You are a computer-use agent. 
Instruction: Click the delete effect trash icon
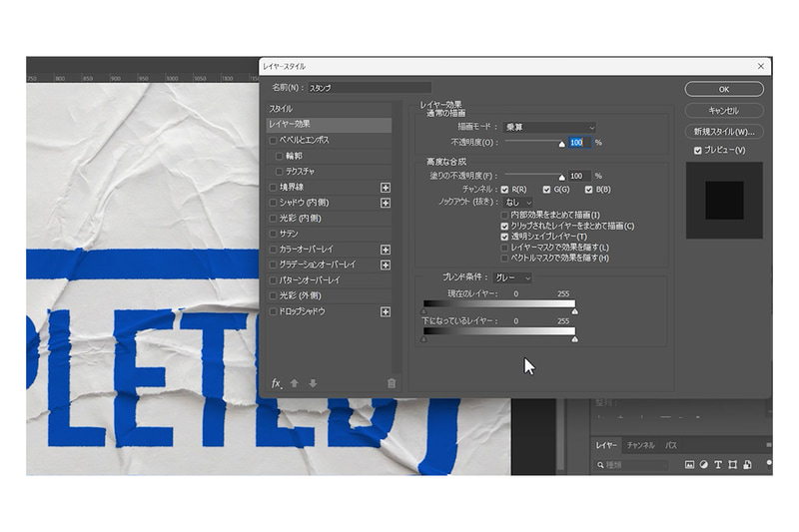(x=391, y=383)
